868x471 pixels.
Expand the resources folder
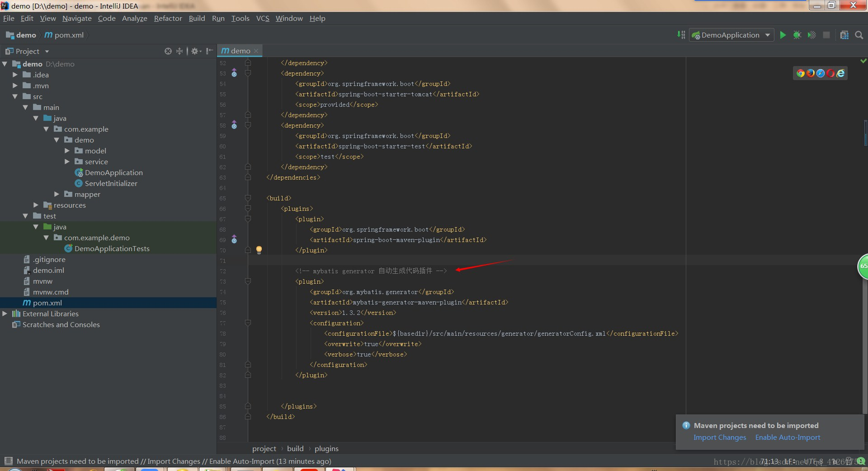(36, 205)
